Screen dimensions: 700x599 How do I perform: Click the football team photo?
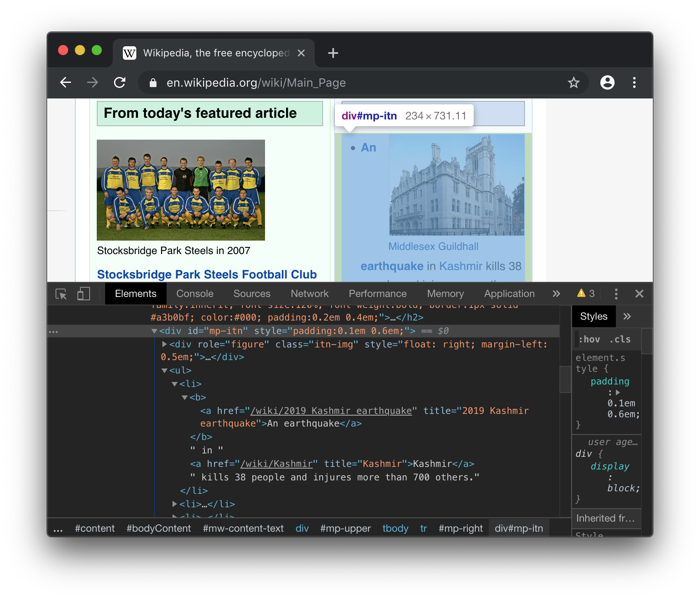click(x=181, y=190)
